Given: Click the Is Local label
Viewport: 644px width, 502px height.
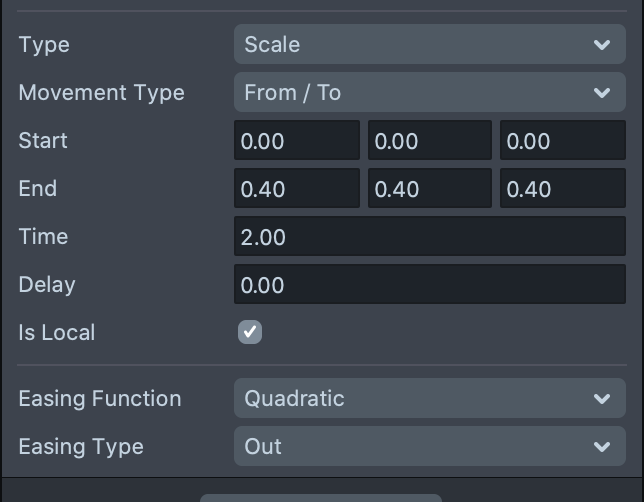Looking at the screenshot, I should (x=57, y=333).
